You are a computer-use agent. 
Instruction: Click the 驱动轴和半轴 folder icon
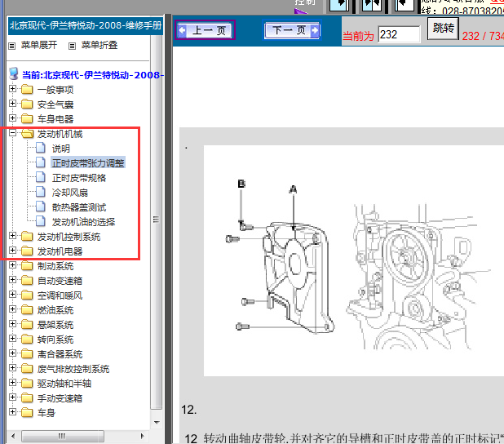(27, 383)
